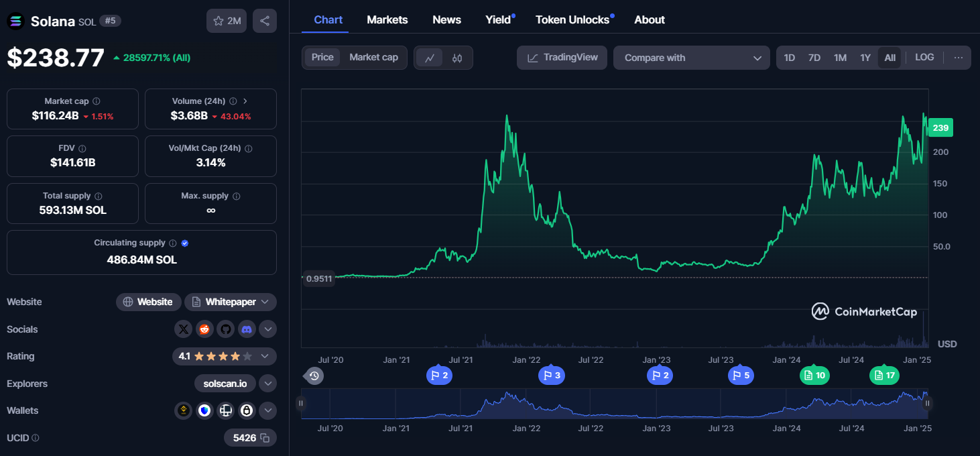Open the News tab
The width and height of the screenshot is (980, 456).
pos(447,19)
